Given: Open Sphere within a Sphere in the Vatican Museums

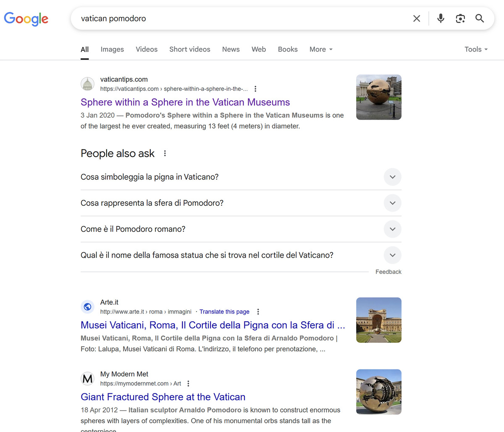Looking at the screenshot, I should pos(185,102).
